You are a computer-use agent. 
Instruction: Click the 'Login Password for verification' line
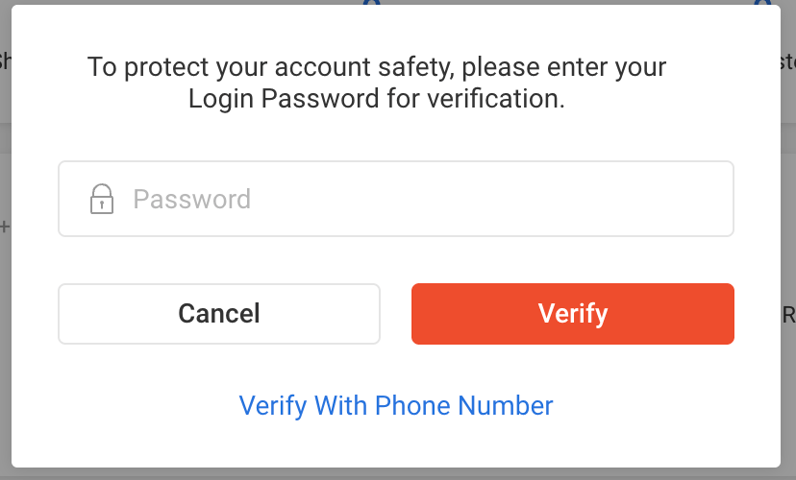click(x=376, y=100)
